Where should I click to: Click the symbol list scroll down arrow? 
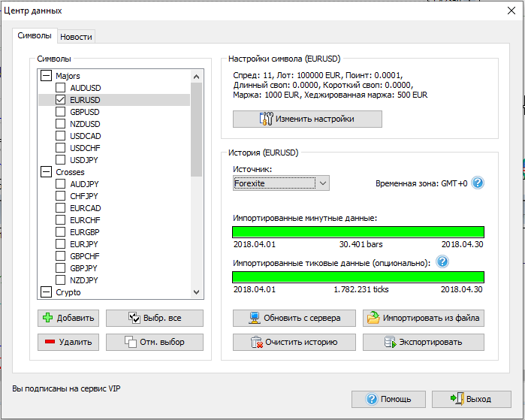[197, 292]
